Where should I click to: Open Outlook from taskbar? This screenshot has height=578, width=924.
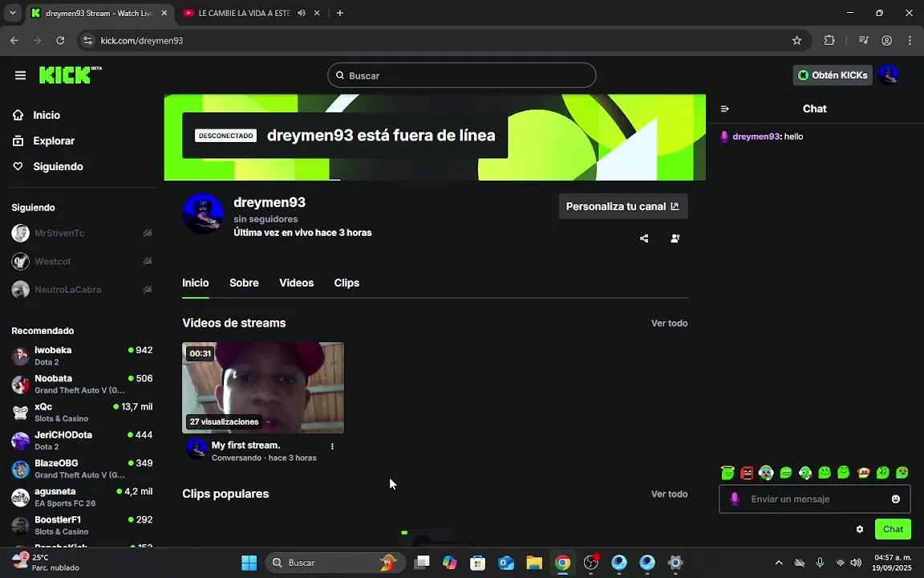[x=505, y=563]
